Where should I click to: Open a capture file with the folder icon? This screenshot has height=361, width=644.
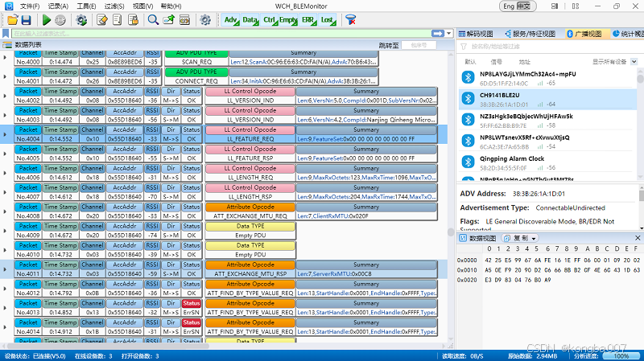click(x=12, y=19)
